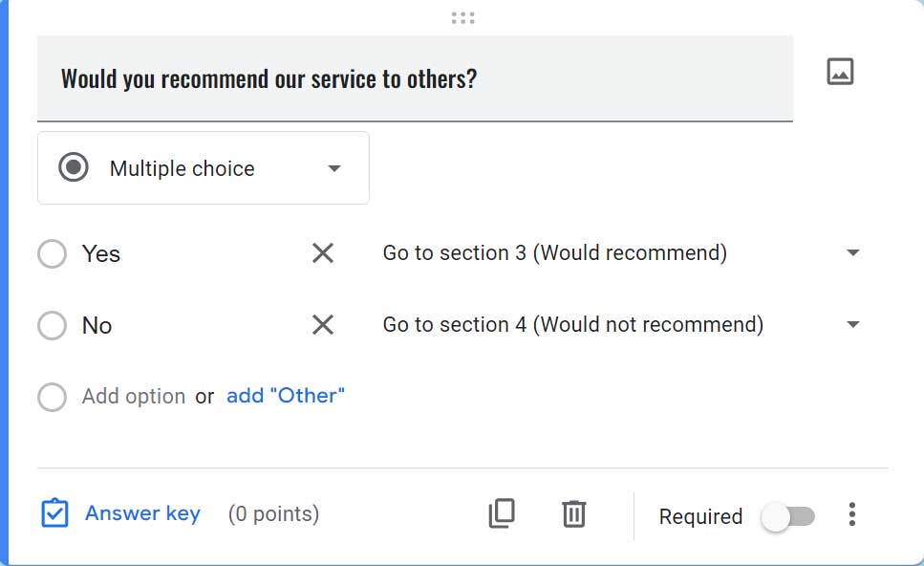The image size is (924, 566).
Task: Delete the question with trash icon
Action: (x=573, y=513)
